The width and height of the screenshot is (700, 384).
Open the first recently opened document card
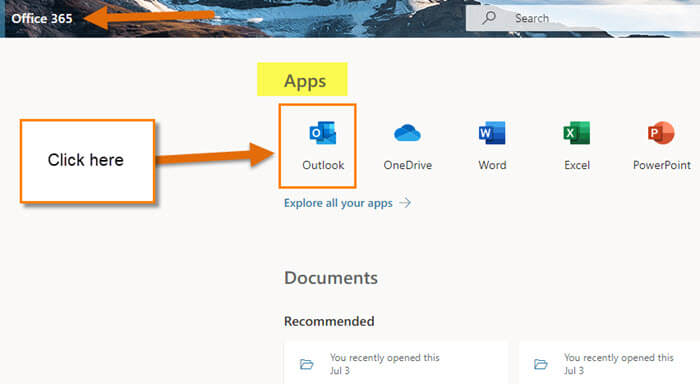pyautogui.click(x=396, y=363)
